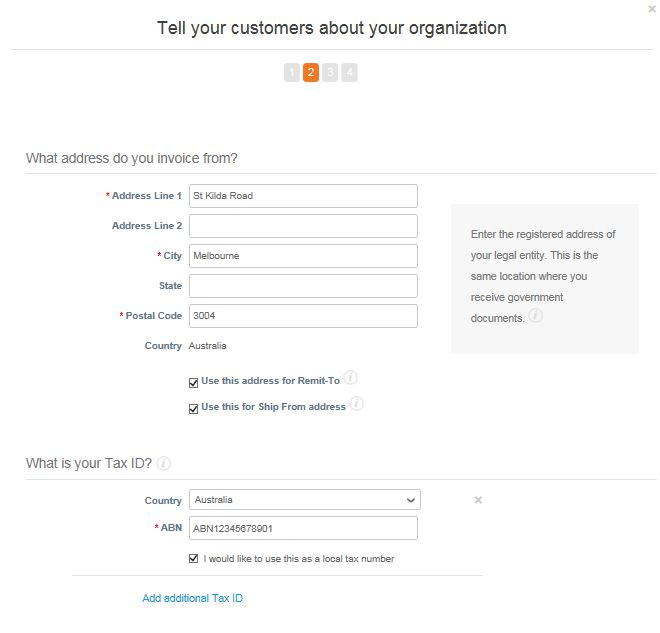Click info icon in registered address hint box

536,316
